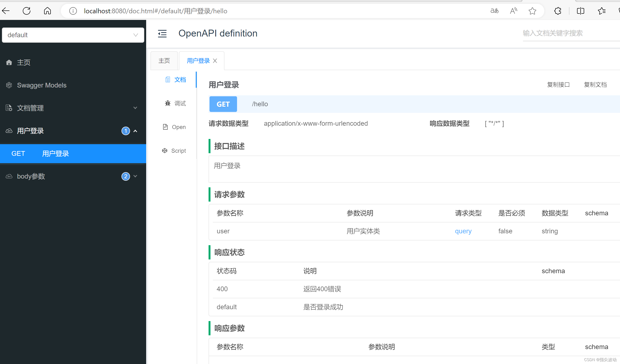
Task: Switch to the 主页 tab
Action: coord(164,60)
